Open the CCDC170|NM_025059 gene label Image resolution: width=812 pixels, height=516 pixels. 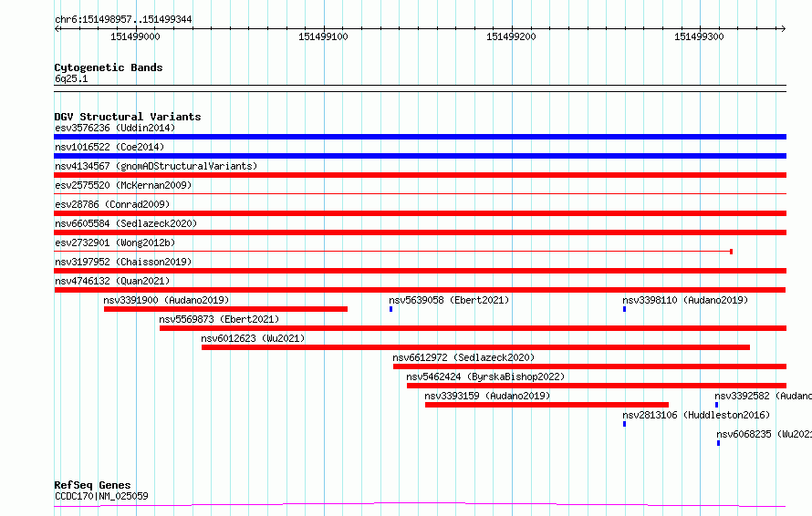tap(101, 496)
